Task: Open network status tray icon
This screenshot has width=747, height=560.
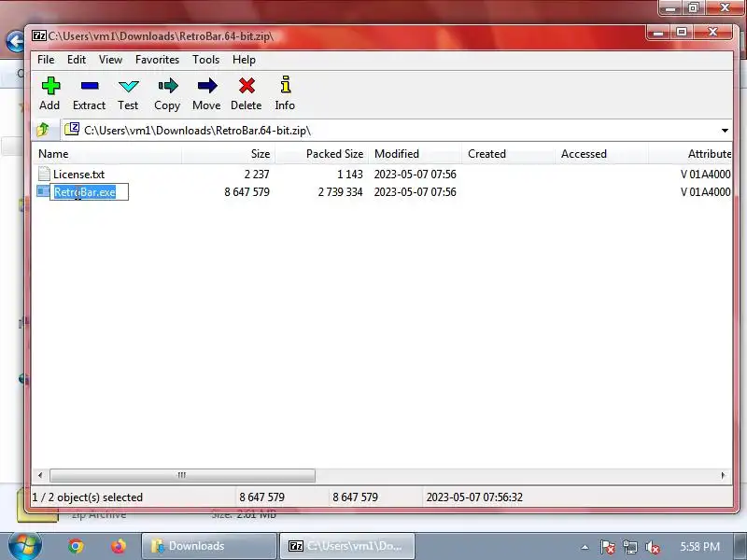Action: tap(629, 547)
